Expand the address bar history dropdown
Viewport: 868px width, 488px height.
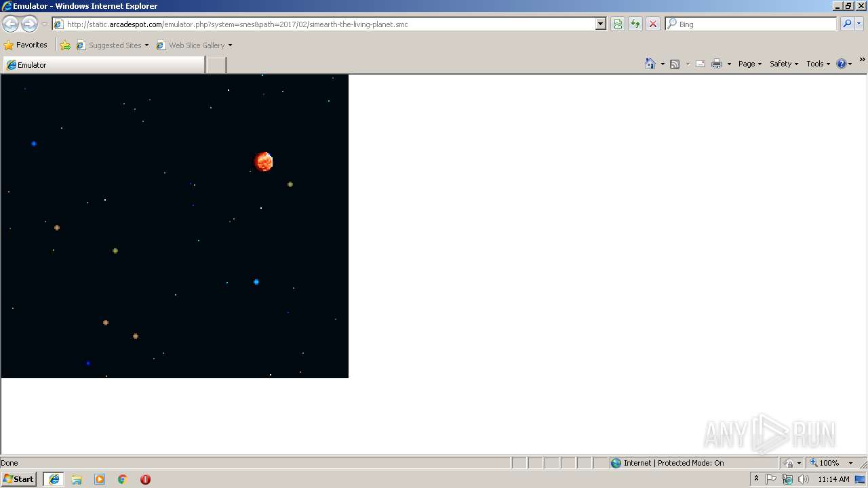(x=600, y=24)
